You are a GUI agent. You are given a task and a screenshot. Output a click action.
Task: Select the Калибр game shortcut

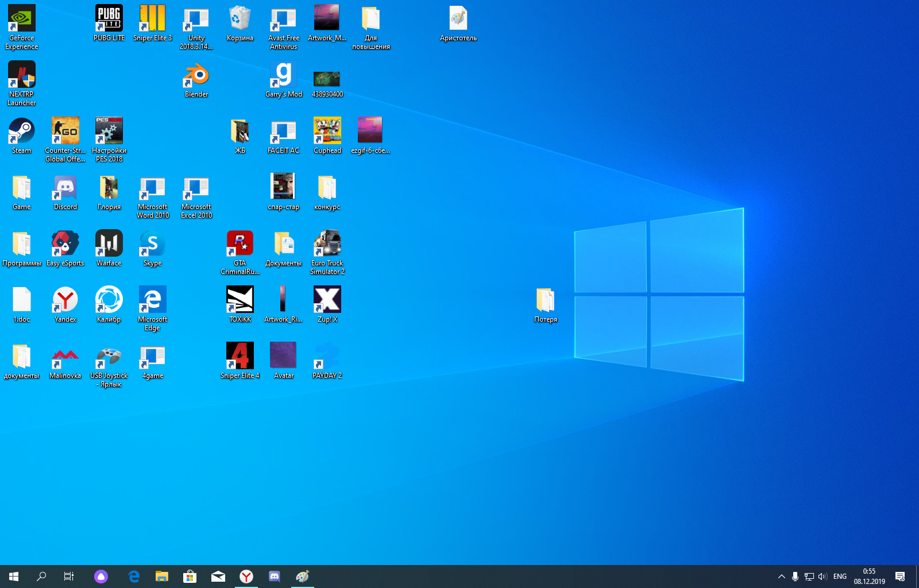coord(109,304)
